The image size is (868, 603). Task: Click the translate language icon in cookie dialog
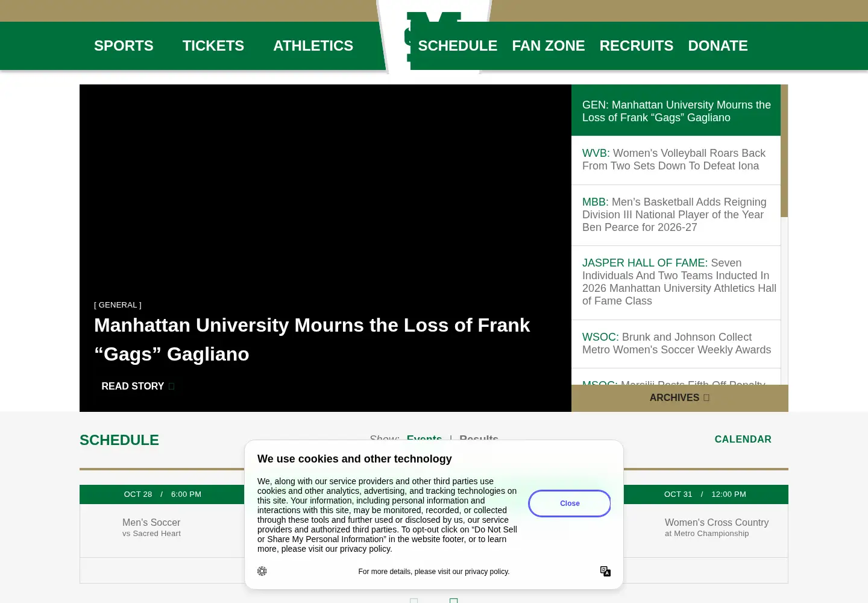pos(606,571)
